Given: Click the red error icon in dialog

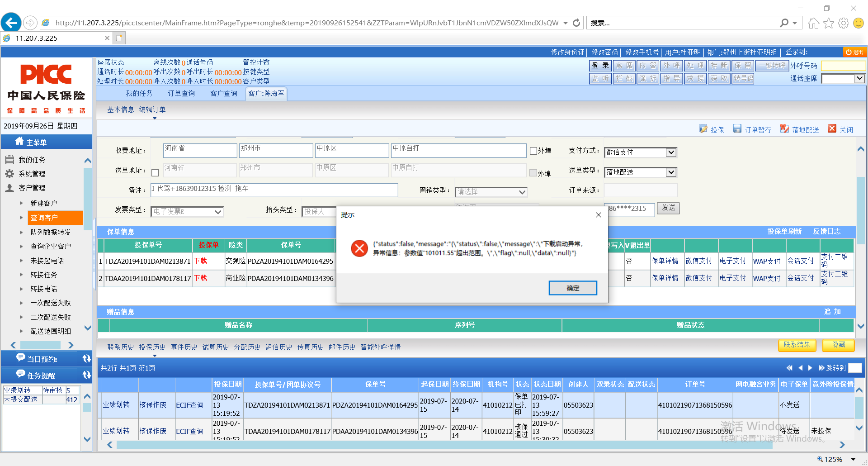Looking at the screenshot, I should pyautogui.click(x=359, y=248).
